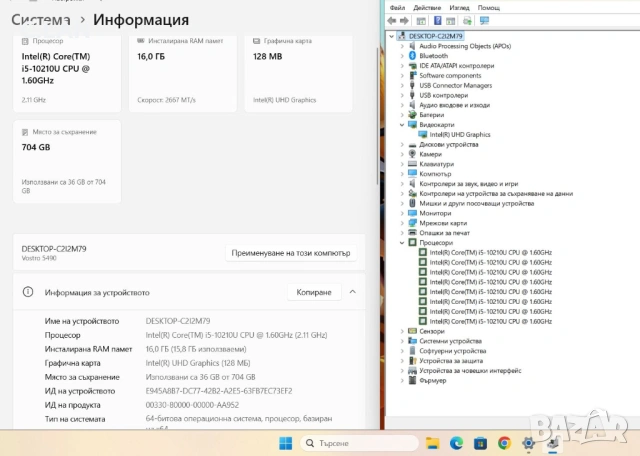Screen dimensions: 640x456
Task: Click the device ID value E945A8B7-DC77-42B2
Action: click(x=219, y=391)
